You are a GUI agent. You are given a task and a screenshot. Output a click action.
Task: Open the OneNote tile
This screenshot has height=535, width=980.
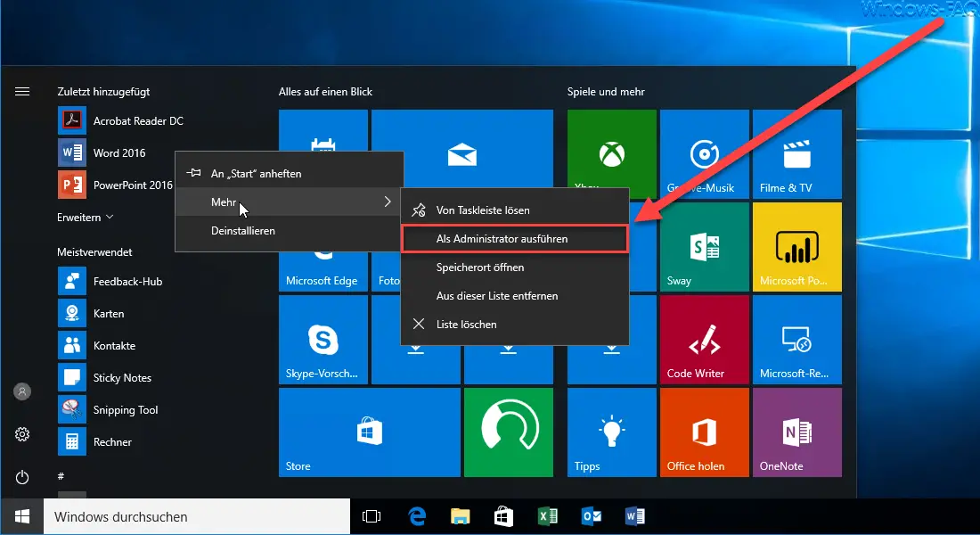point(796,432)
